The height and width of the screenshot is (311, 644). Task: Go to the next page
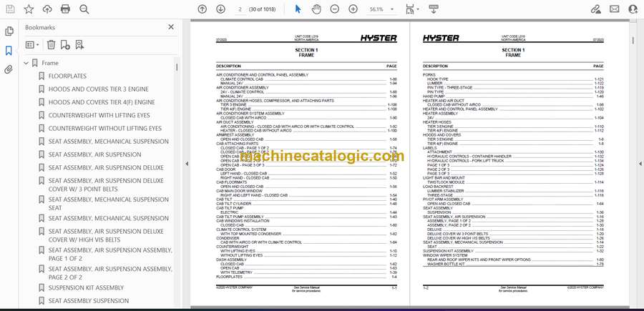click(220, 9)
